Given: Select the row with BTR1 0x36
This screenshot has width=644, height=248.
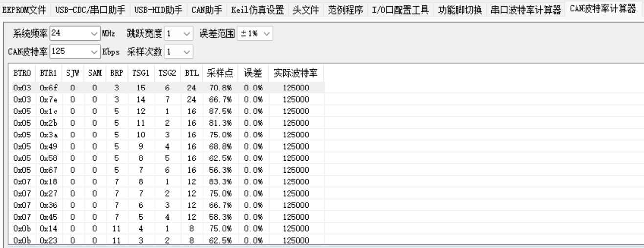Looking at the screenshot, I should (x=167, y=205).
